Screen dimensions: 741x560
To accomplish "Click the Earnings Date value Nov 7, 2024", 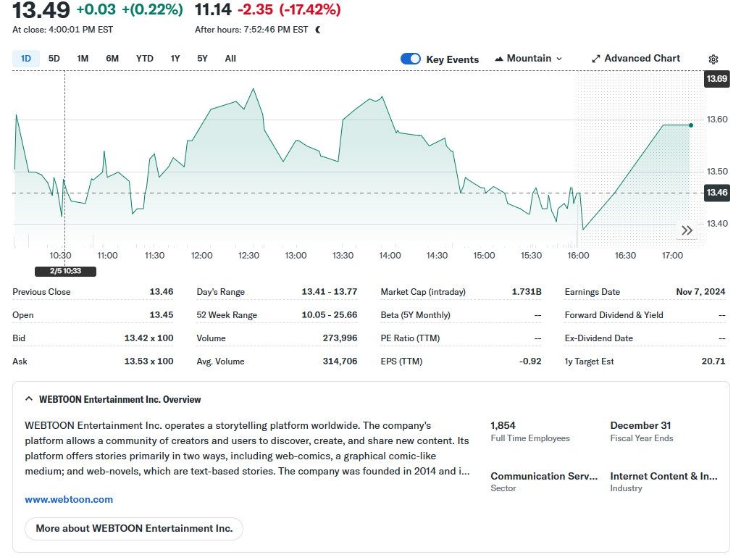I will pyautogui.click(x=700, y=292).
